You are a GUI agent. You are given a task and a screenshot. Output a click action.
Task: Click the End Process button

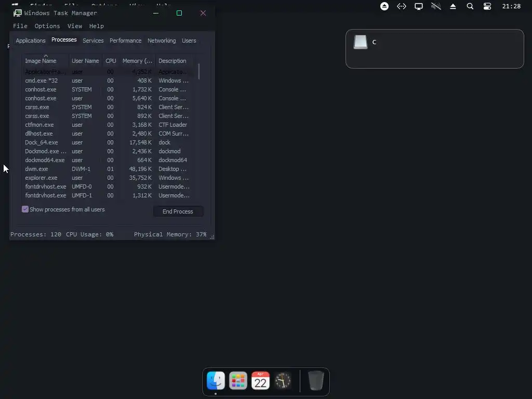178,211
